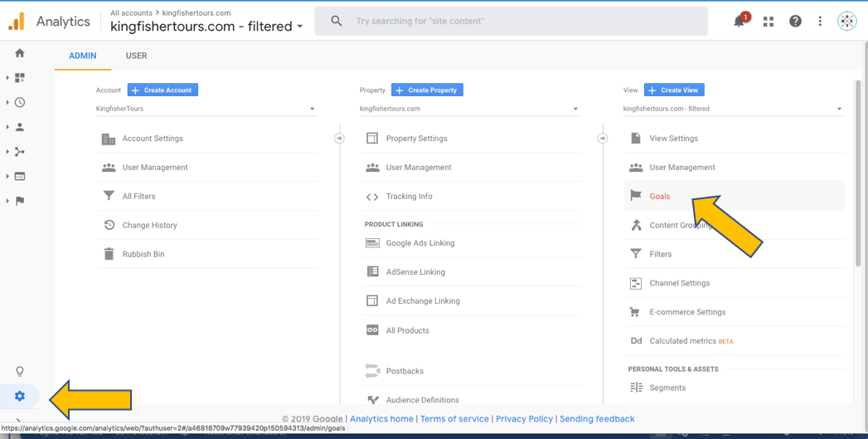Click the Channel Settings icon
The image size is (868, 439).
pos(636,283)
